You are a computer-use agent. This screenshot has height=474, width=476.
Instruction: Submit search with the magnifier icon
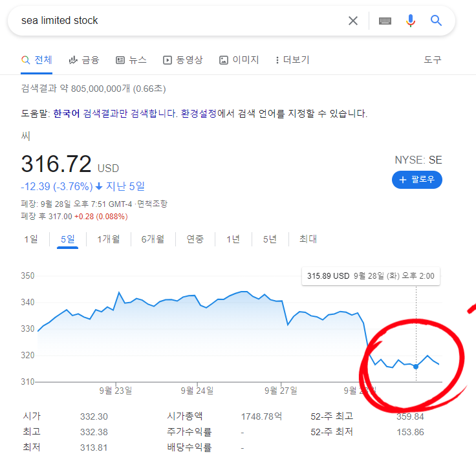pos(436,21)
